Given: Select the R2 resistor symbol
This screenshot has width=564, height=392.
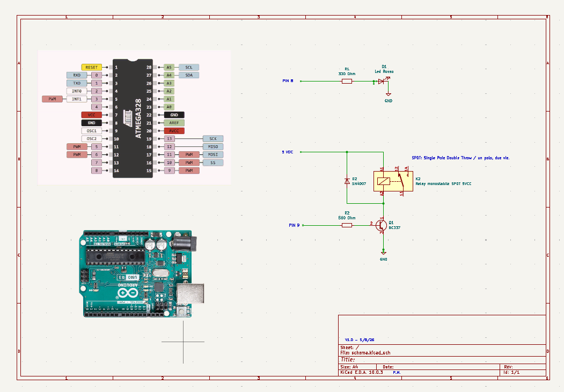Looking at the screenshot, I should (x=347, y=225).
